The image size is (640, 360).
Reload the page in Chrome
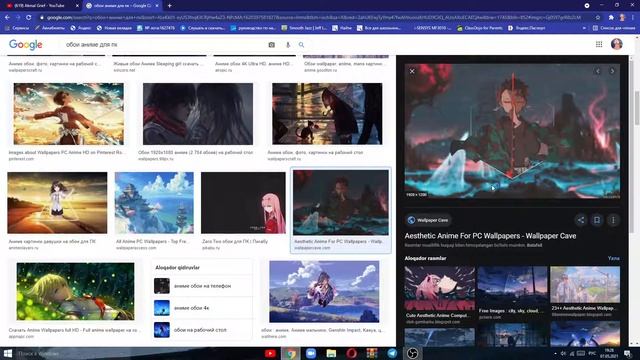coord(29,18)
